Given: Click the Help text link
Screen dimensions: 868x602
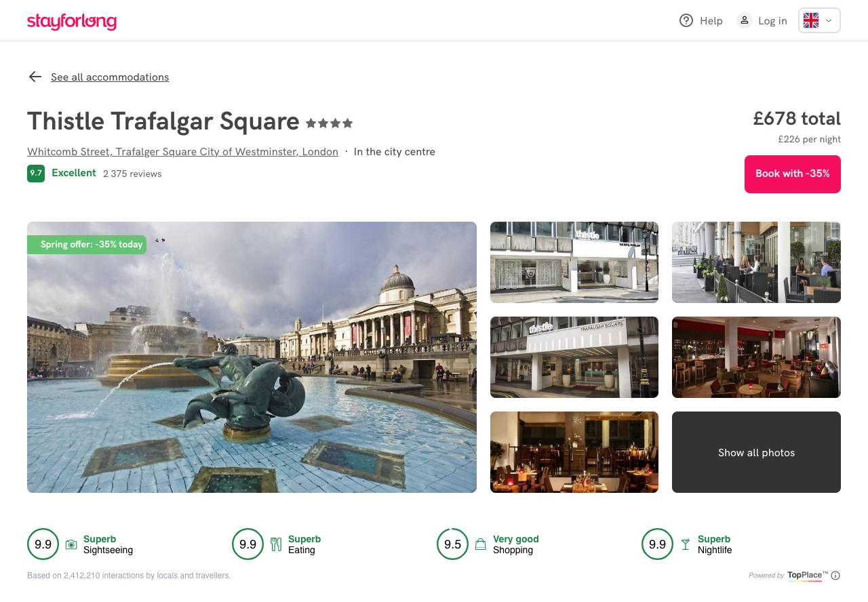Looking at the screenshot, I should 711,21.
